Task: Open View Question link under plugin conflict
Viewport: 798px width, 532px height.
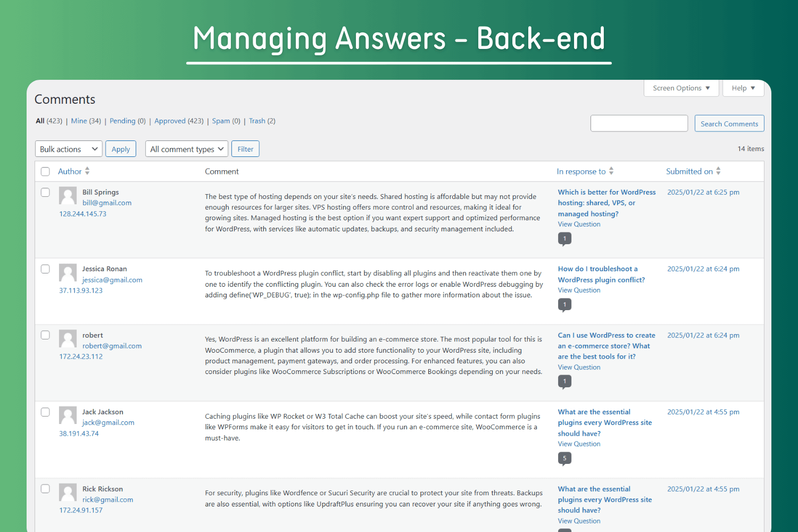Action: pyautogui.click(x=579, y=290)
